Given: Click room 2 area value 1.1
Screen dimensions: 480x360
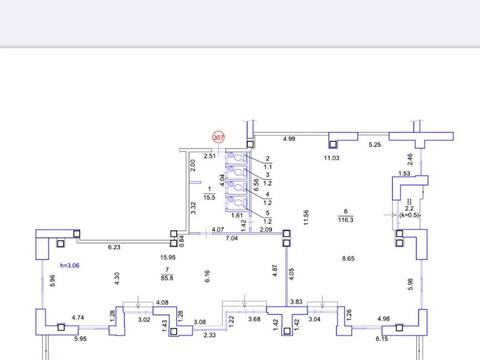Looking at the screenshot, I should point(268,167).
